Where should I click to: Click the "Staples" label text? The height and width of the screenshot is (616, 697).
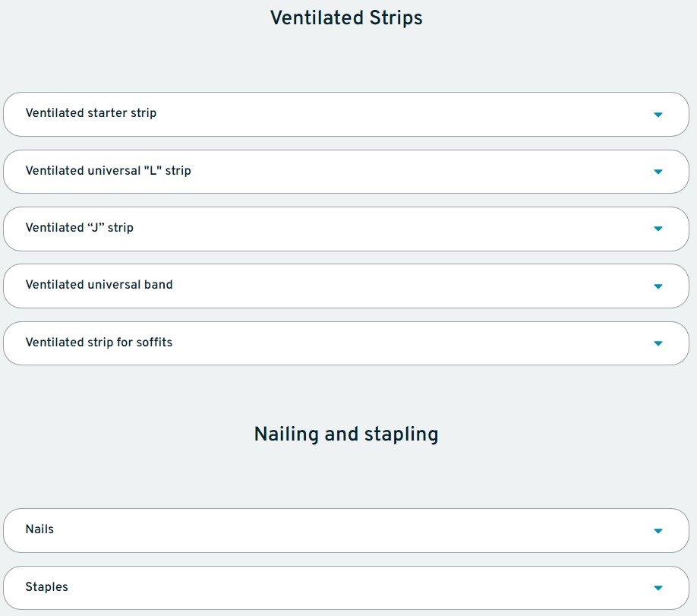[46, 587]
